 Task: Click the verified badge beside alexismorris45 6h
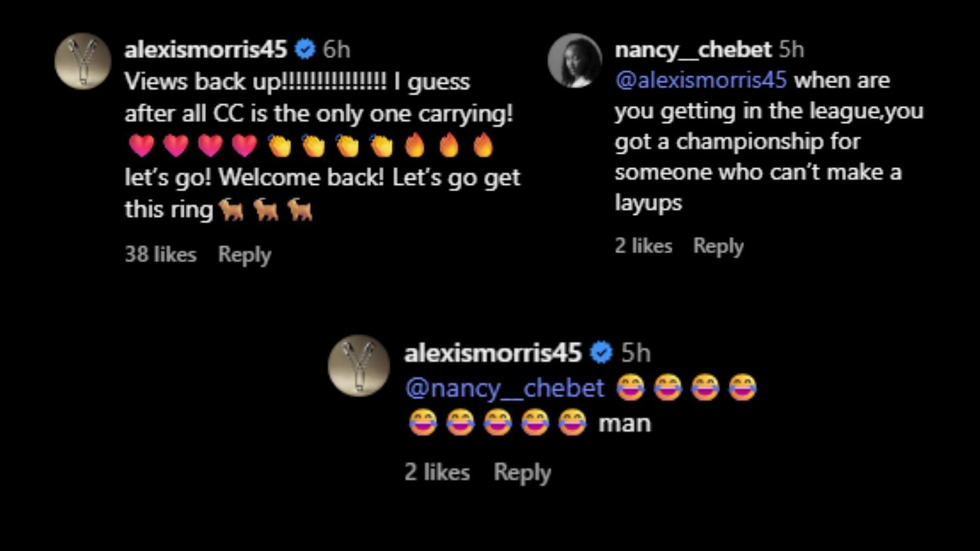(305, 49)
